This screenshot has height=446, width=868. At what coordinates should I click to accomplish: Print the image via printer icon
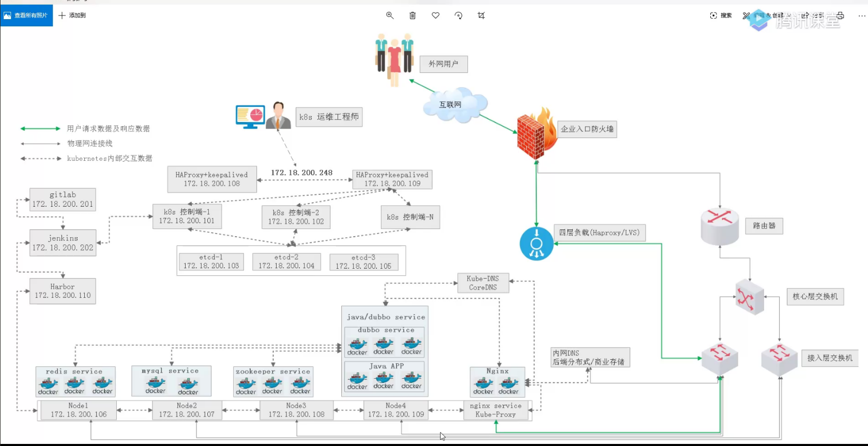[x=840, y=16]
